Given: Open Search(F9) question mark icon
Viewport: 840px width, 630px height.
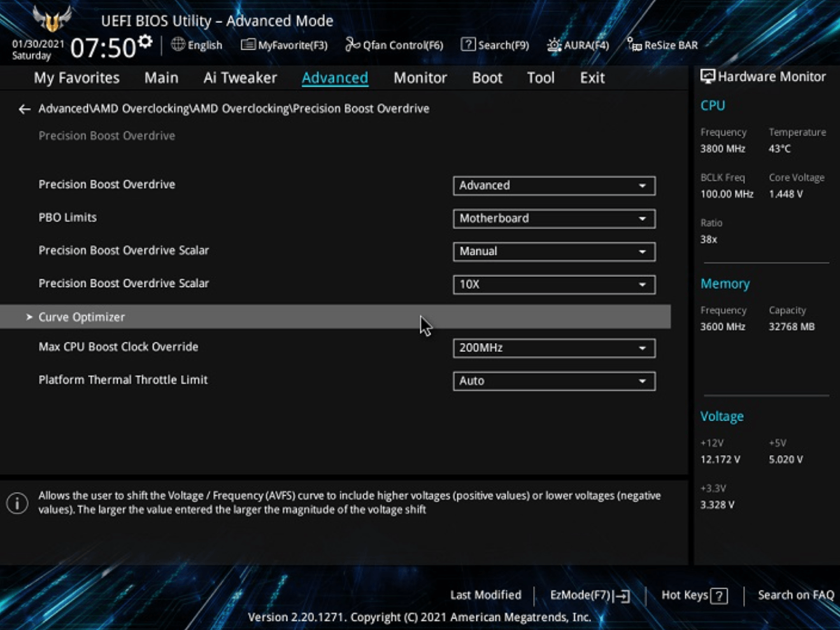Looking at the screenshot, I should [468, 45].
